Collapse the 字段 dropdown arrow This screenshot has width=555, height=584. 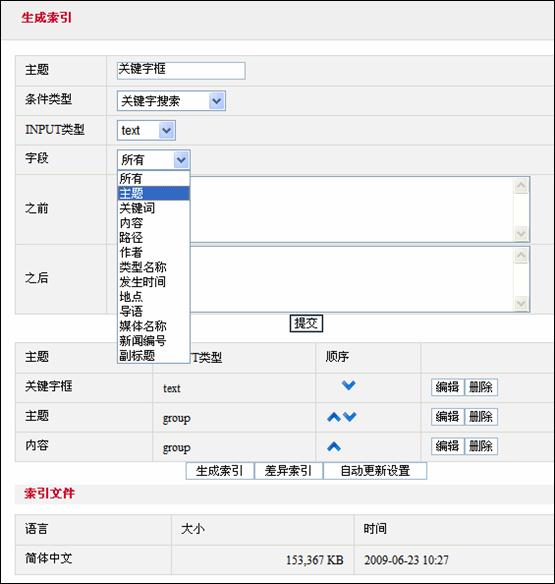(x=181, y=160)
